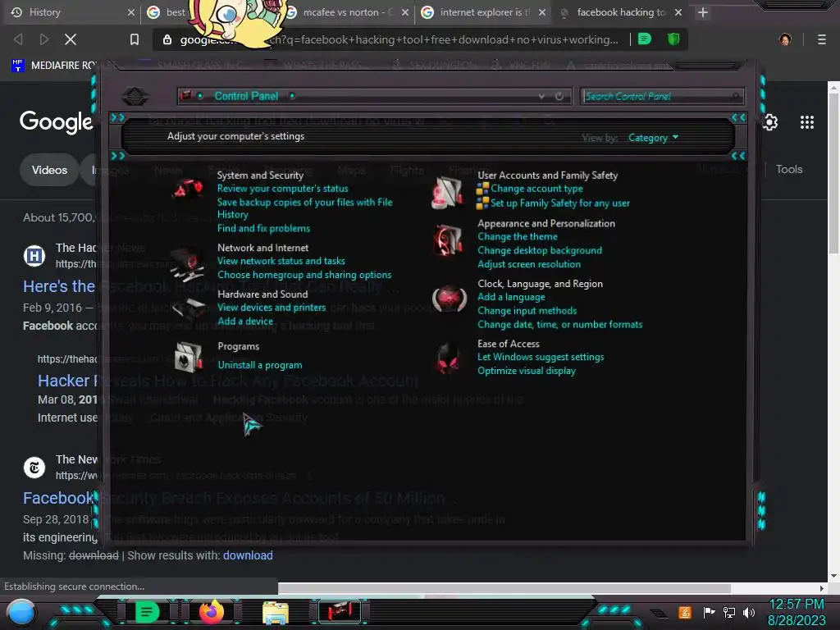
Task: Click Add a language link
Action: click(511, 297)
